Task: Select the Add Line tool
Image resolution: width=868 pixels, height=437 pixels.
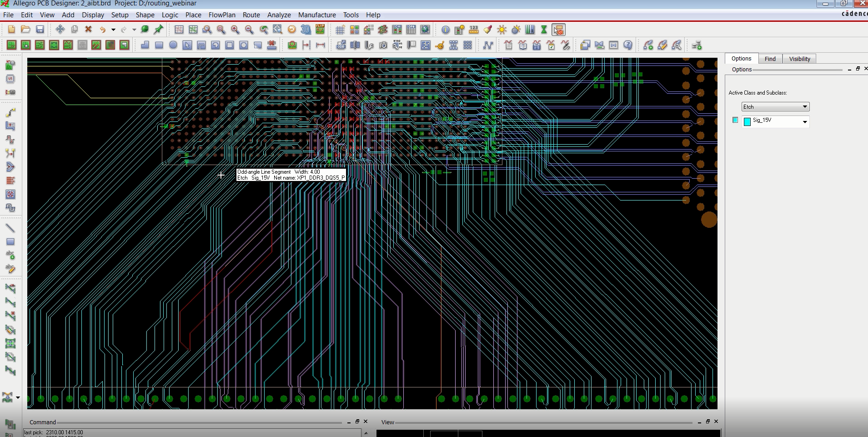Action: pos(10,228)
